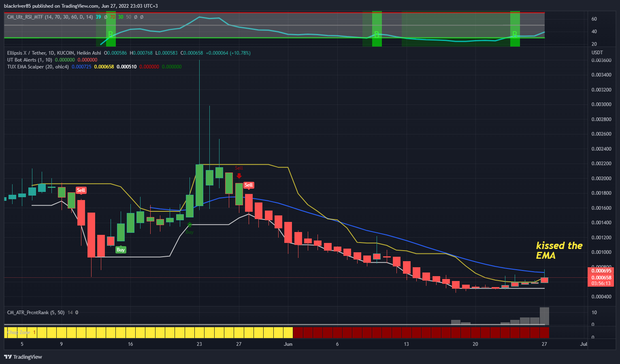
Task: Select the CM_Ult_RSI_MTF indicator title
Action: (50, 17)
